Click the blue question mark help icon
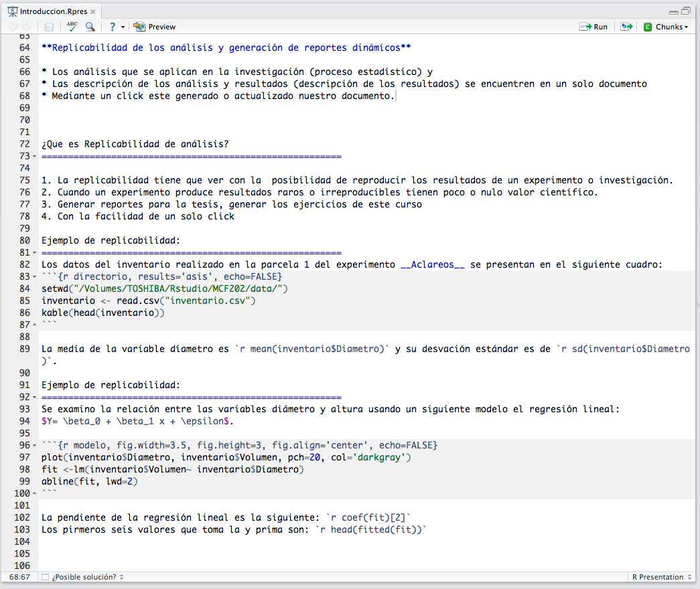Screen dimensions: 700x589 (113, 27)
